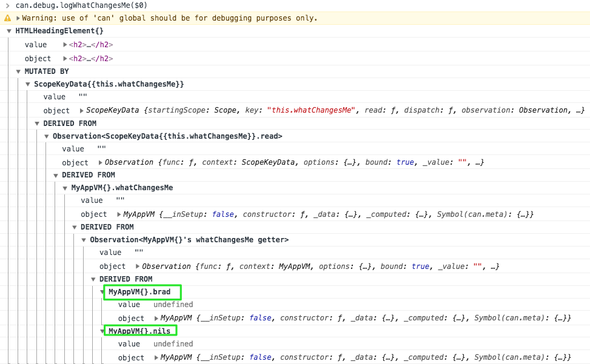Collapse the Observation<ScopeKeyData…read> group
Screen dimensions: 590x364
46,136
